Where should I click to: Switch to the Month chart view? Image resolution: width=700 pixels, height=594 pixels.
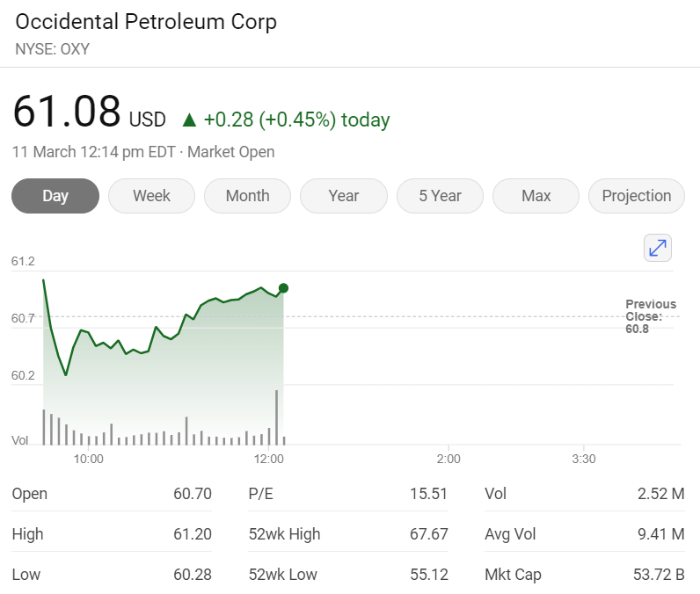(x=247, y=196)
